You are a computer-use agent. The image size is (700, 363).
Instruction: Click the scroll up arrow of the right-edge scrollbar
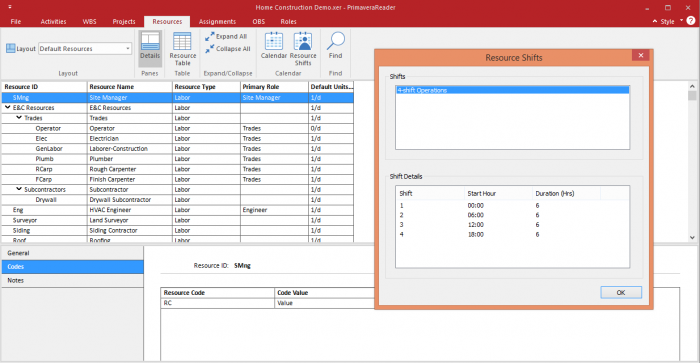click(x=692, y=86)
